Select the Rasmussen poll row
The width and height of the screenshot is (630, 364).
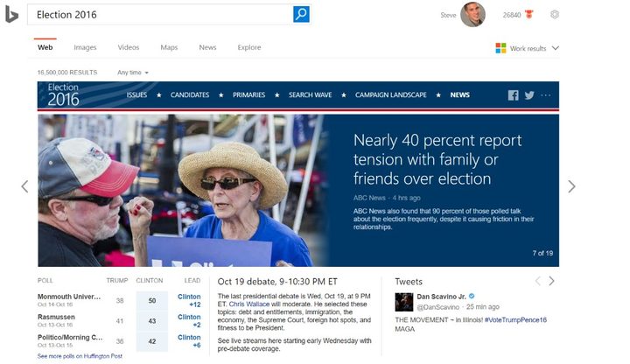(121, 320)
